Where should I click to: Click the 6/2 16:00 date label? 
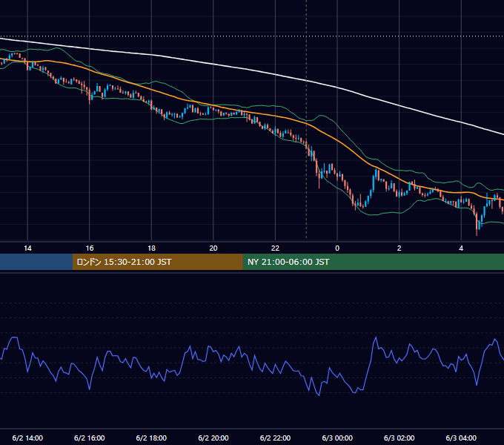tap(90, 438)
